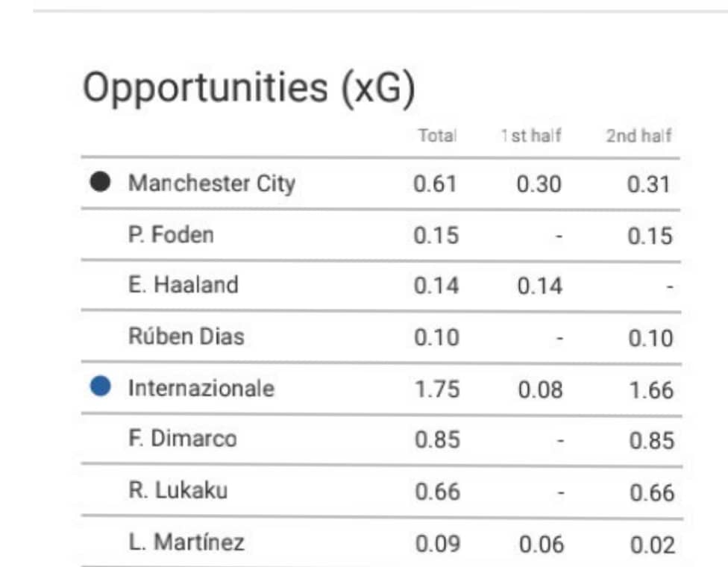
Task: Select Internazionale 2nd half value 1.66
Action: pyautogui.click(x=651, y=390)
